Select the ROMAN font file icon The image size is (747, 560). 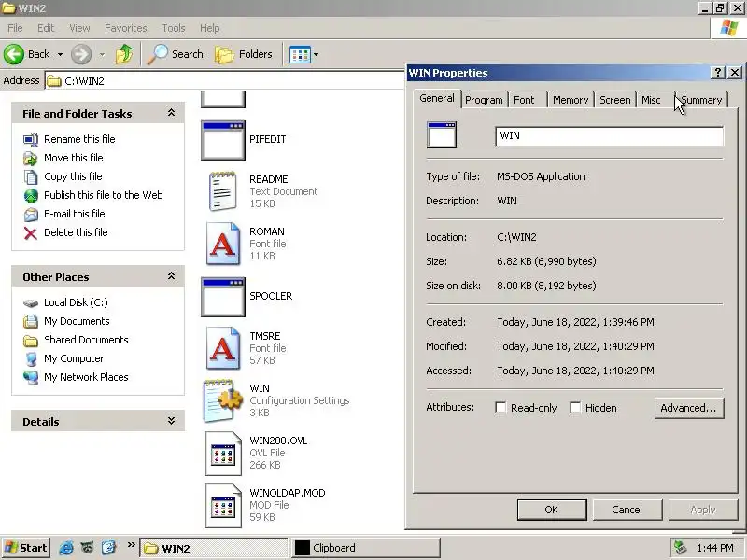tap(223, 244)
